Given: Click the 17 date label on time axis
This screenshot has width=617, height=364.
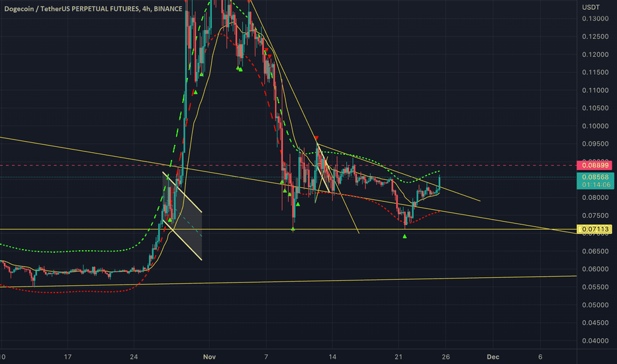Looking at the screenshot, I should (x=68, y=357).
